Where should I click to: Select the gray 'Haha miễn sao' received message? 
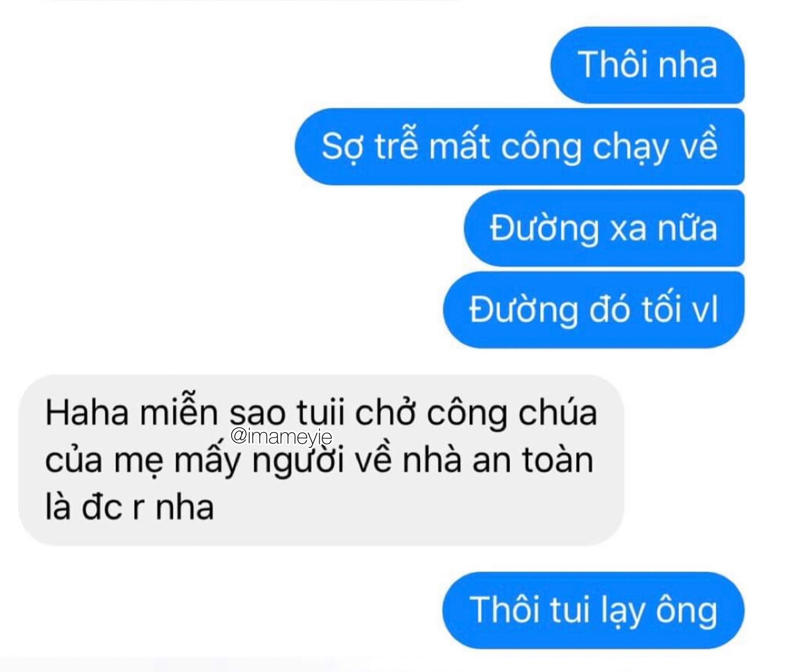coord(321,460)
